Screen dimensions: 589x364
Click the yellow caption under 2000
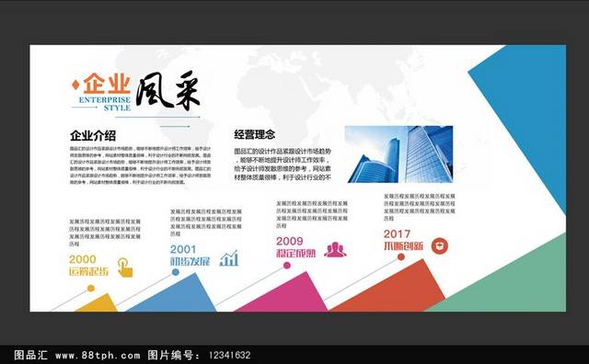click(x=88, y=271)
